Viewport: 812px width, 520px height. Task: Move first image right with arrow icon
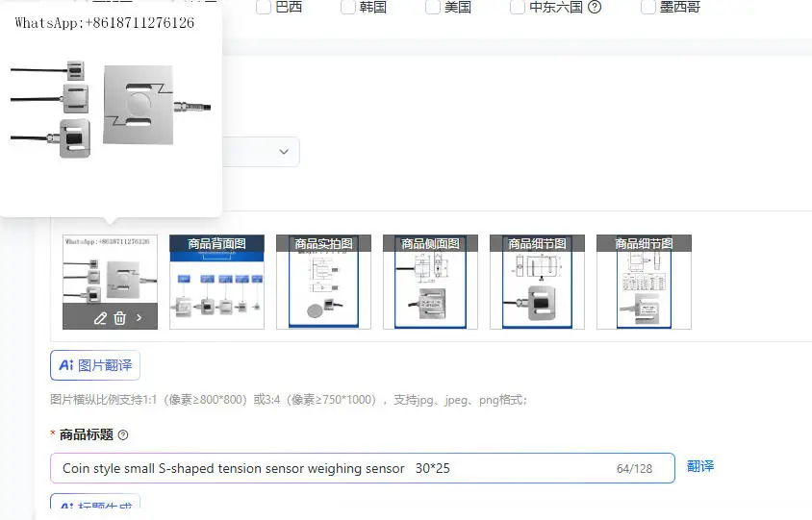tap(139, 318)
